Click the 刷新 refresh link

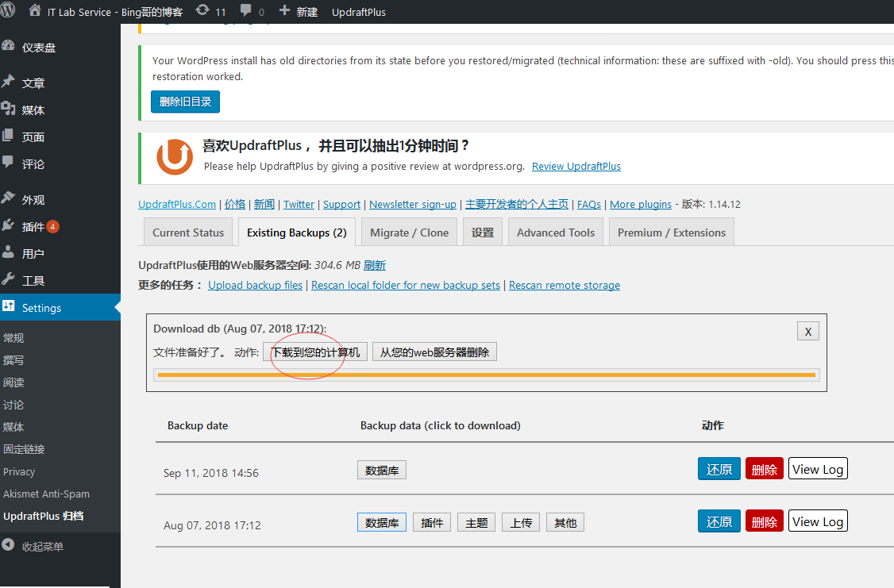375,265
